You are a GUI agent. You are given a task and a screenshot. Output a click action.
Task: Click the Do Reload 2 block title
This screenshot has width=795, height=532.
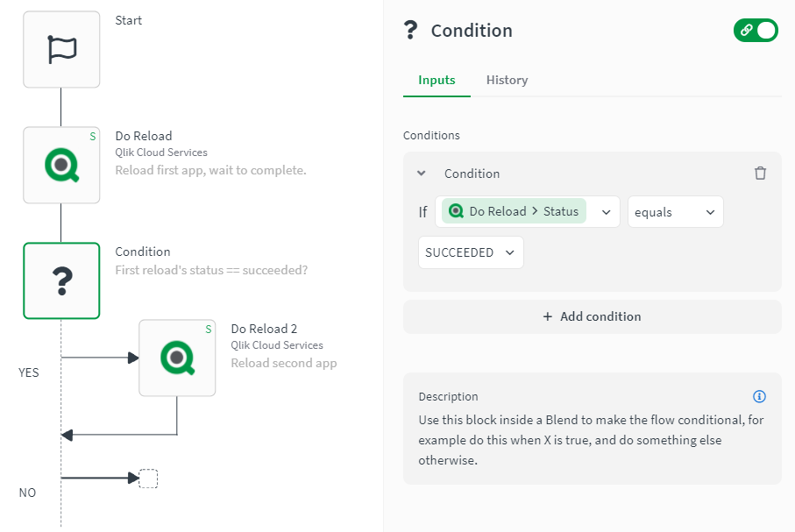(264, 329)
